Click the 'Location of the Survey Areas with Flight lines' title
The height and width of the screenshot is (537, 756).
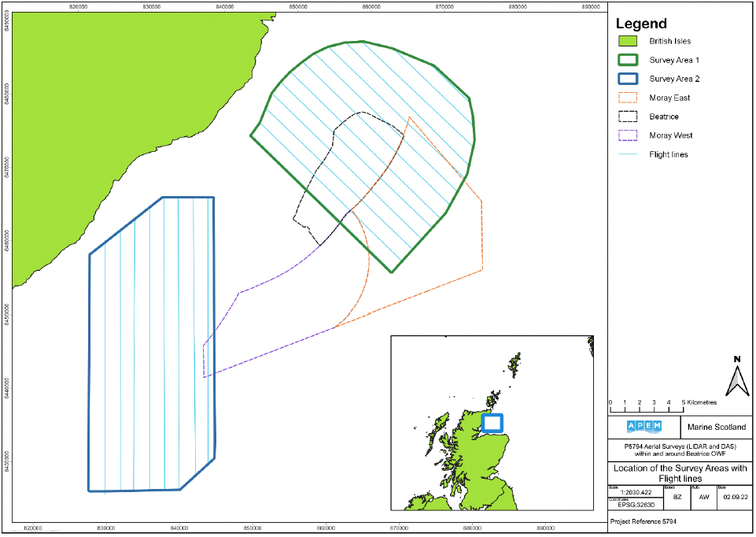[x=680, y=473]
